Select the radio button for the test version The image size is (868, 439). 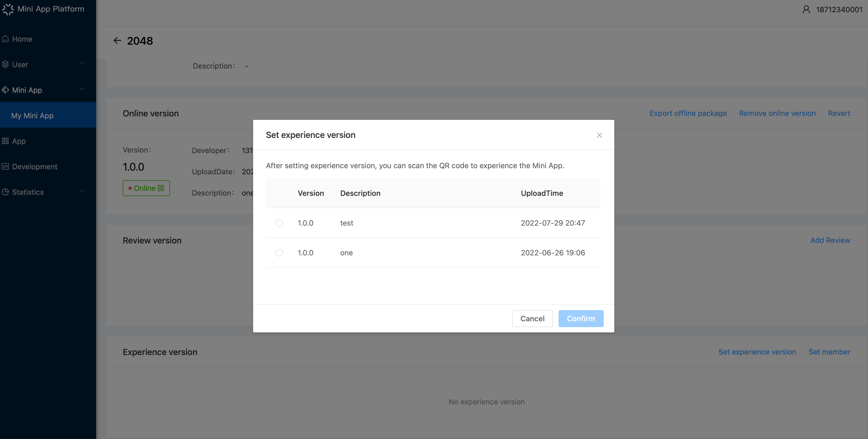(x=279, y=223)
